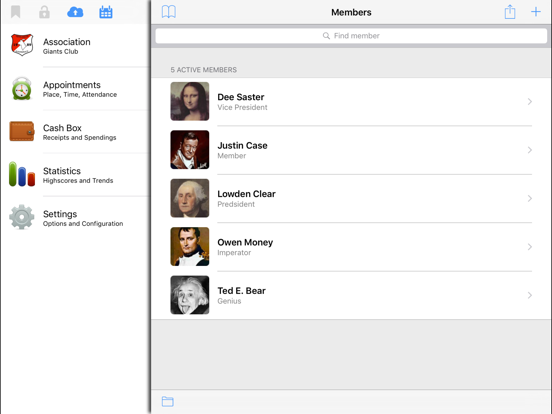Image resolution: width=552 pixels, height=414 pixels.
Task: Open cloud upload sync icon
Action: tap(75, 12)
